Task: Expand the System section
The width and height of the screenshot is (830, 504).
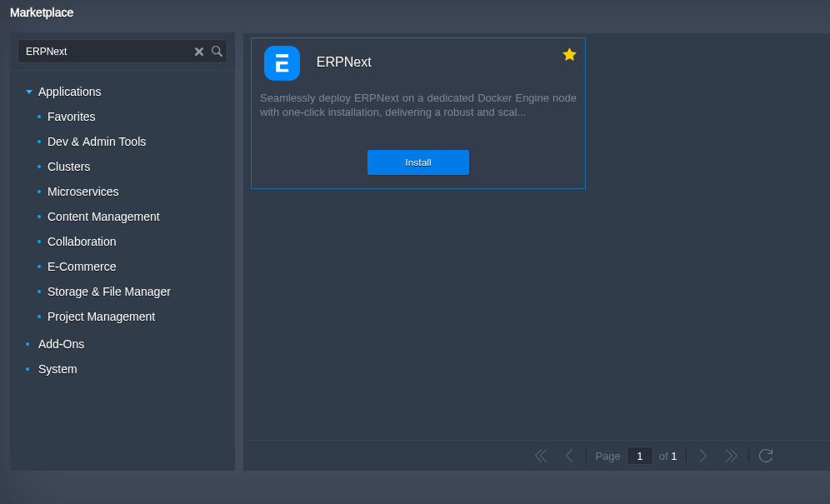Action: 57,369
